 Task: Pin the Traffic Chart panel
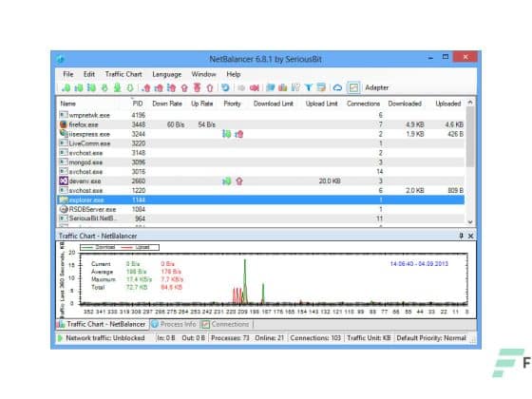point(461,236)
